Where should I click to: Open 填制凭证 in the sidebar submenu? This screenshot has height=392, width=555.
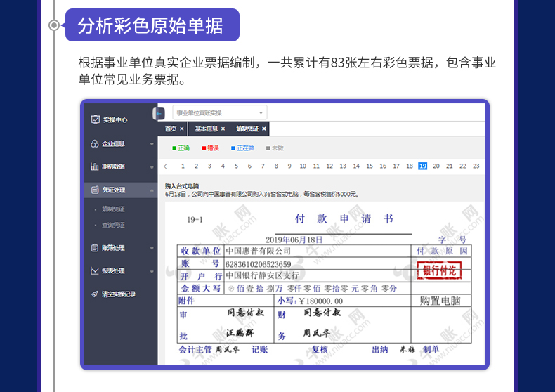tap(113, 209)
